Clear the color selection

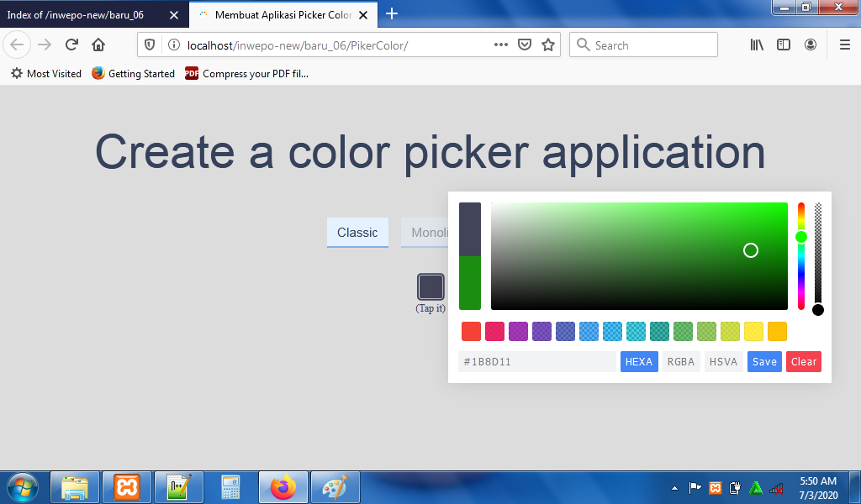click(803, 361)
